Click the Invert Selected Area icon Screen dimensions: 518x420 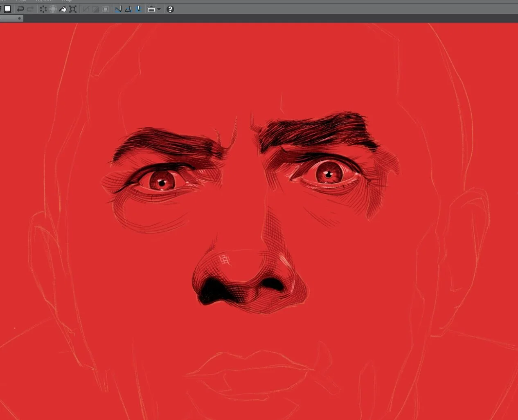pyautogui.click(x=96, y=9)
